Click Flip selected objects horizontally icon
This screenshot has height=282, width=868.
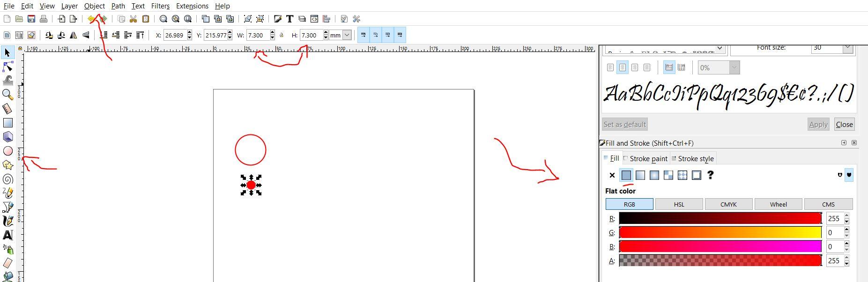[x=74, y=35]
